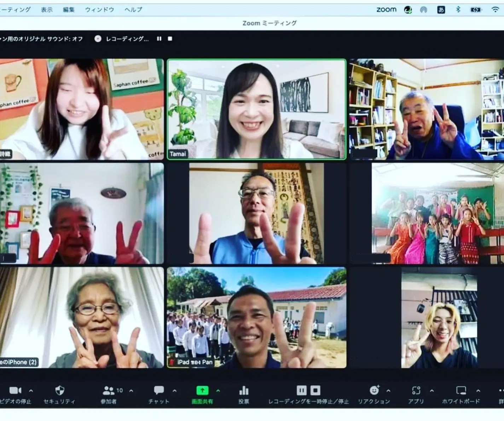Click the Security shield icon
Viewport: 504px width, 421px height.
click(59, 391)
